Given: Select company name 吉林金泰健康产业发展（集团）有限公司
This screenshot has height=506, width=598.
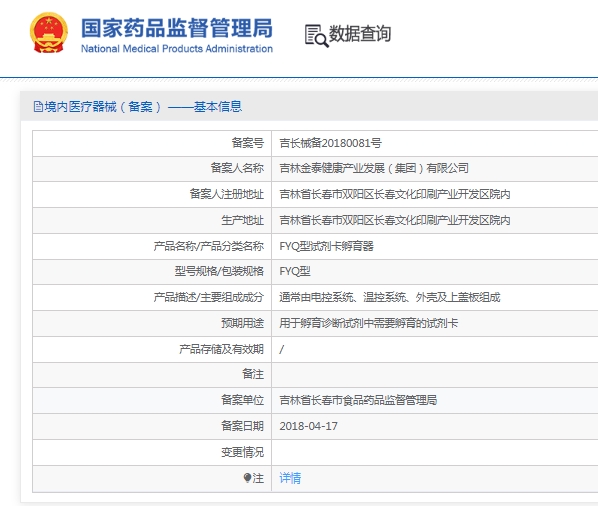Looking at the screenshot, I should click(374, 168).
